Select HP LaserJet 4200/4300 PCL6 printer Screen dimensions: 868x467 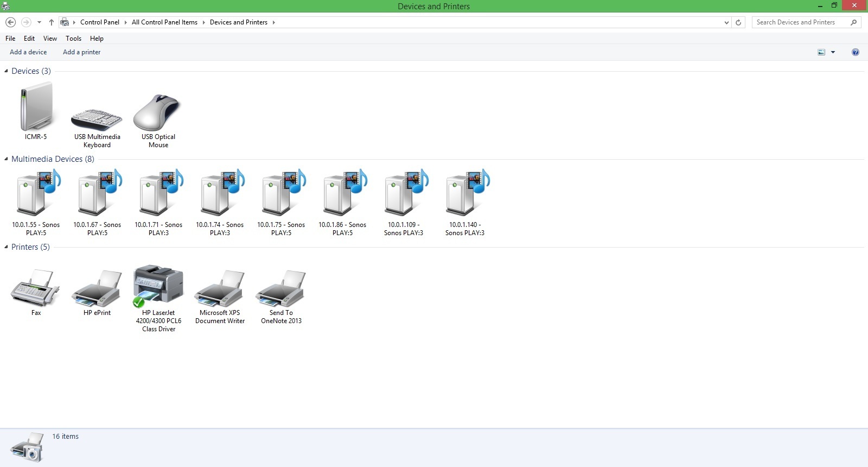point(158,286)
